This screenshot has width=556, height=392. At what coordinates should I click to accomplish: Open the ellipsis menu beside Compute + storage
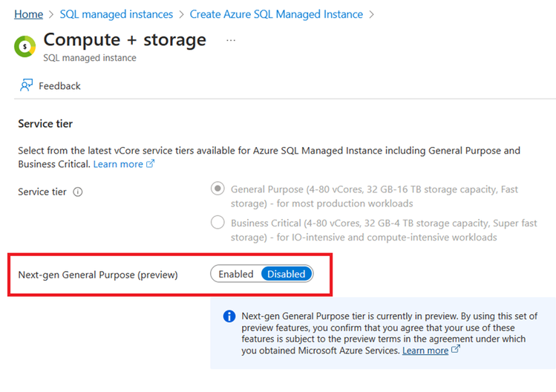[x=231, y=40]
